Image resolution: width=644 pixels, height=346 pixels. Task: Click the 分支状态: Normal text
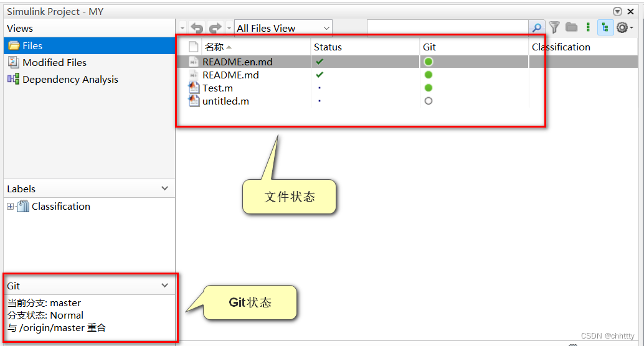click(45, 316)
